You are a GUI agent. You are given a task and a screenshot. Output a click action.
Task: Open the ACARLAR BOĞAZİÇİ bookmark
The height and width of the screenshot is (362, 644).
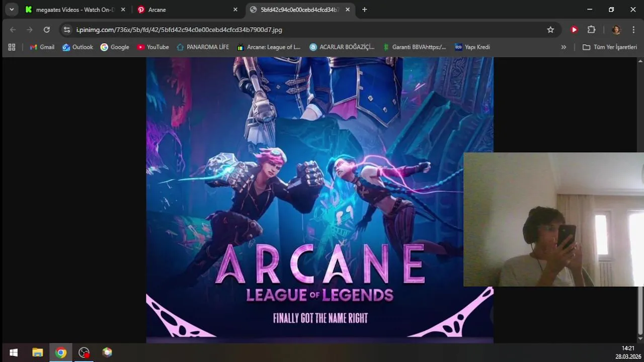(342, 47)
